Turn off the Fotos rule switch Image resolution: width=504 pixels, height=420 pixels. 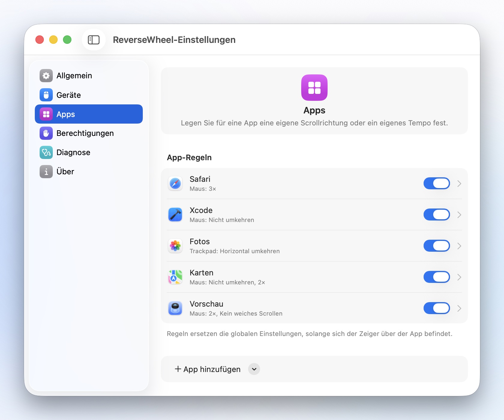coord(437,246)
